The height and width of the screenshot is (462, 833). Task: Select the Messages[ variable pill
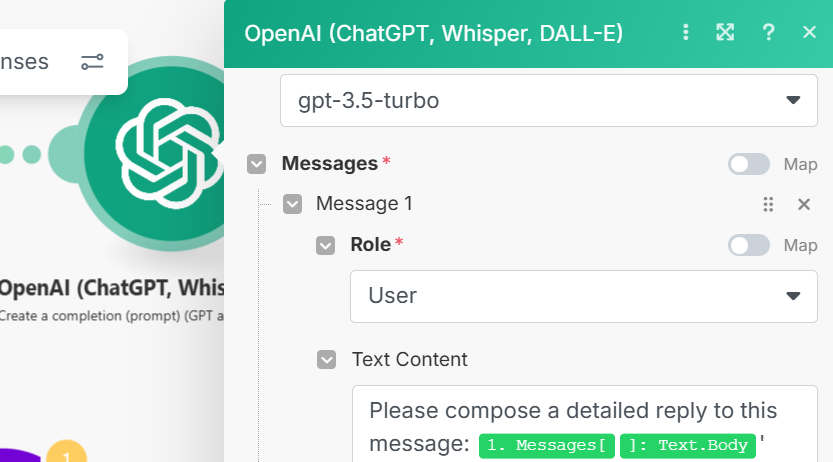546,446
